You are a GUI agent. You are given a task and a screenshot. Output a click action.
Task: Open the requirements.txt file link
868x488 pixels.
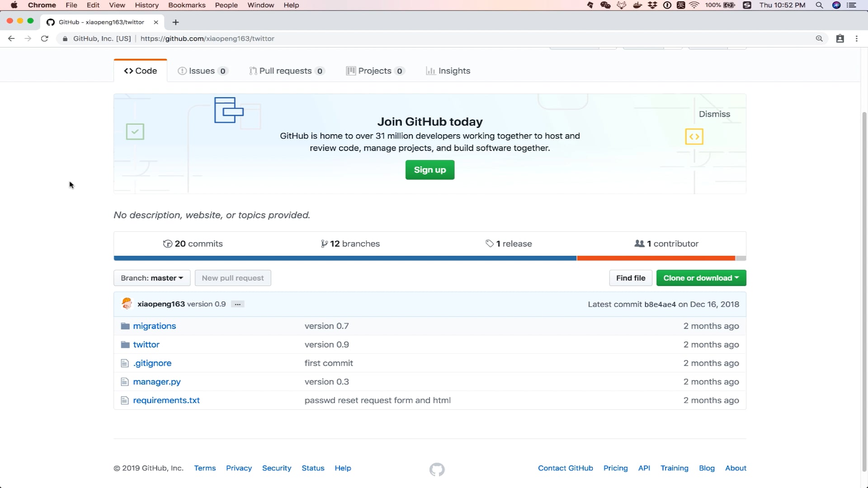point(166,400)
